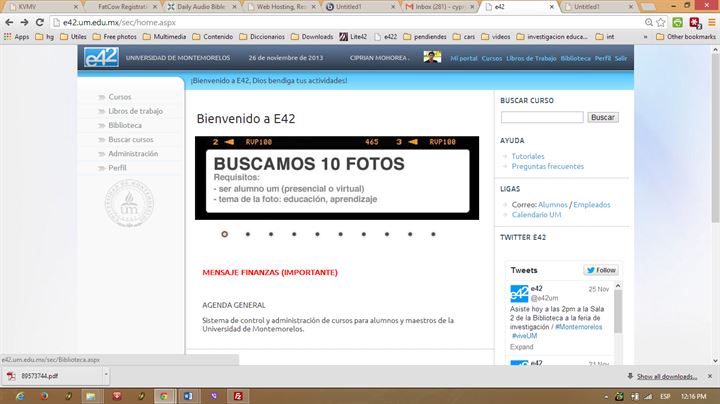Click the address bar URL
The image size is (720, 404).
[x=119, y=22]
